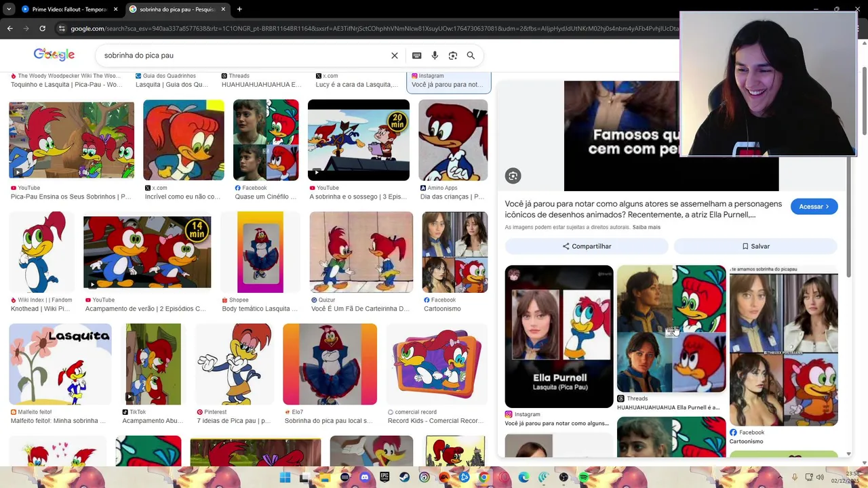Open 'Malfeito feito!: Minha sobrinha' Lasquita thumbnail

[60, 364]
